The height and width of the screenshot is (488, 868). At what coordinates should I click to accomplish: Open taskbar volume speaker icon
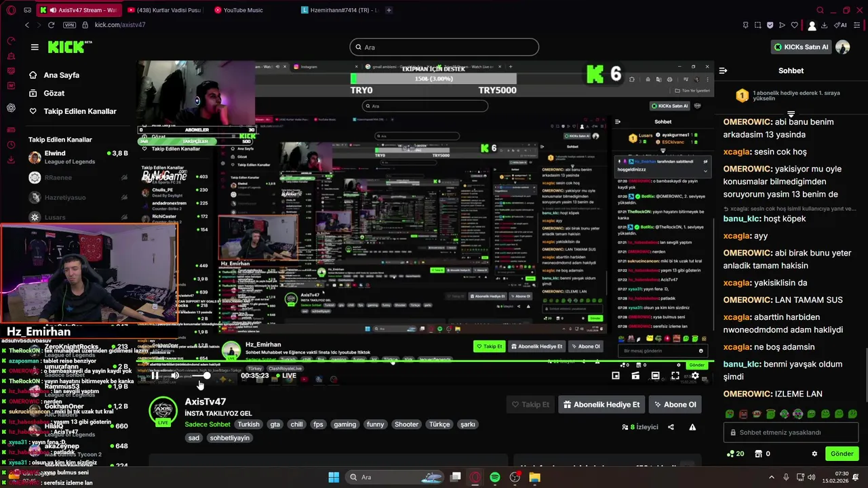[812, 477]
